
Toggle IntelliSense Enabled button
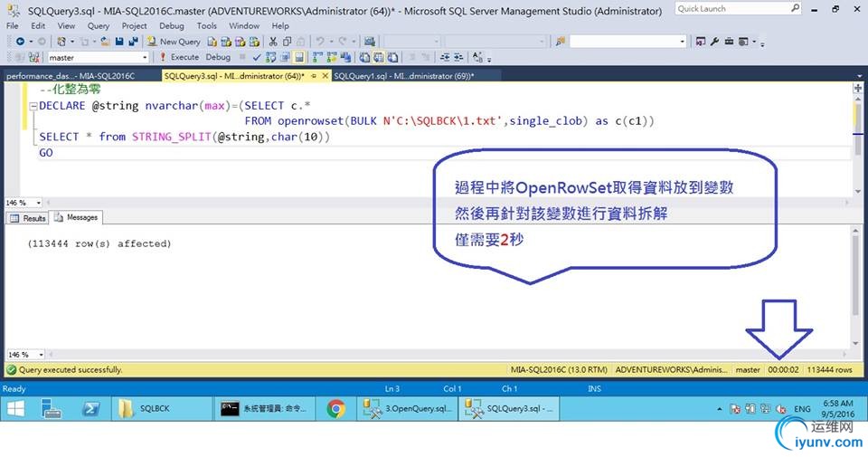(x=299, y=57)
